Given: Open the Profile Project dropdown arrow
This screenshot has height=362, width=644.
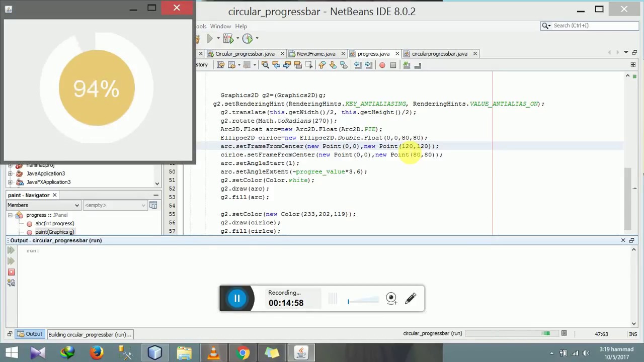Looking at the screenshot, I should [x=257, y=39].
